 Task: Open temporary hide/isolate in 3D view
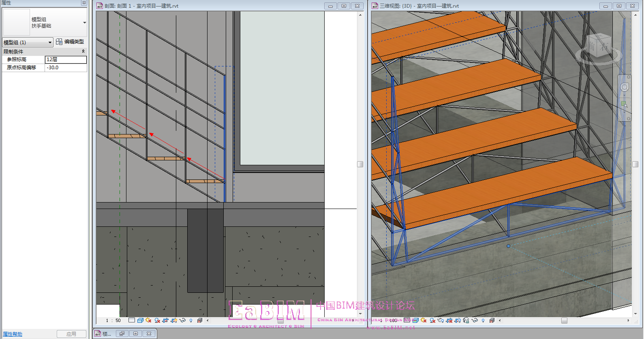click(475, 320)
